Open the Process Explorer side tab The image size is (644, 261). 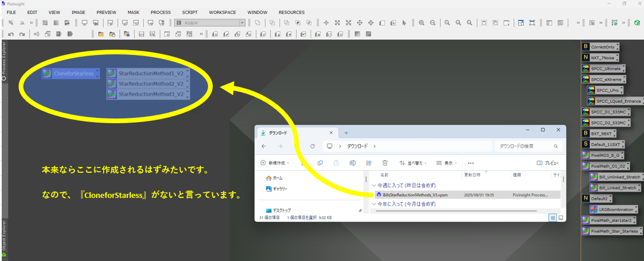4,61
